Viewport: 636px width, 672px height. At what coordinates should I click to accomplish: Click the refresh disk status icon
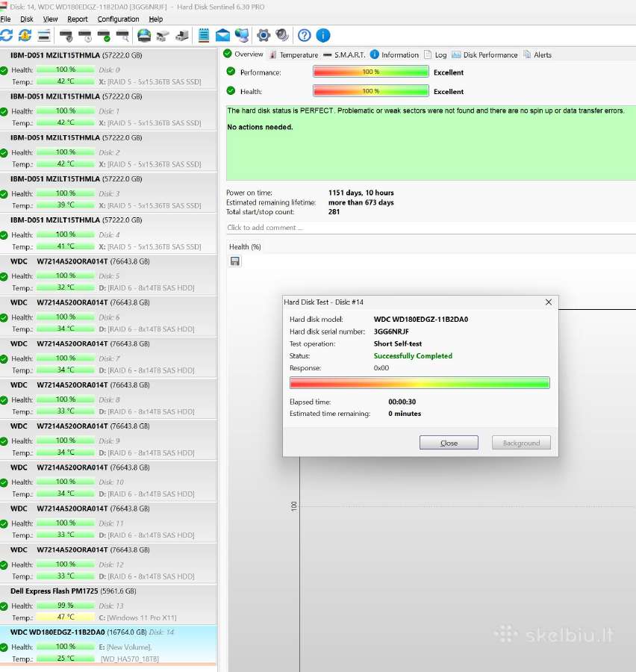(6, 35)
